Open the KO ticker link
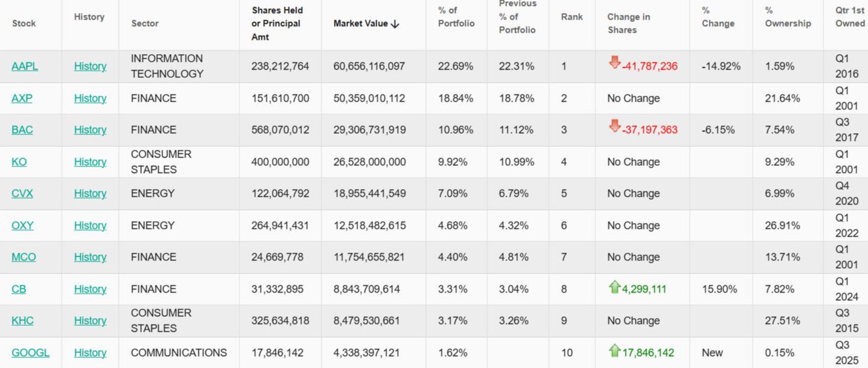The width and height of the screenshot is (868, 368). tap(19, 162)
